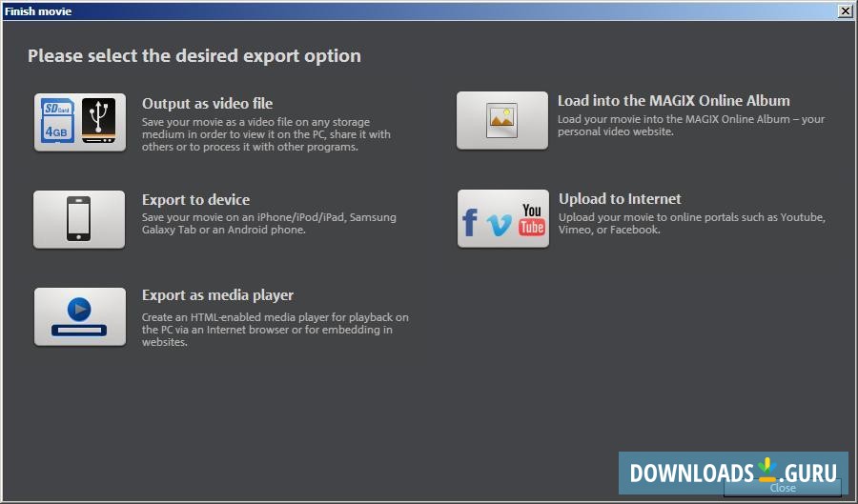Open the MAGIX Online Album picture icon

click(502, 120)
